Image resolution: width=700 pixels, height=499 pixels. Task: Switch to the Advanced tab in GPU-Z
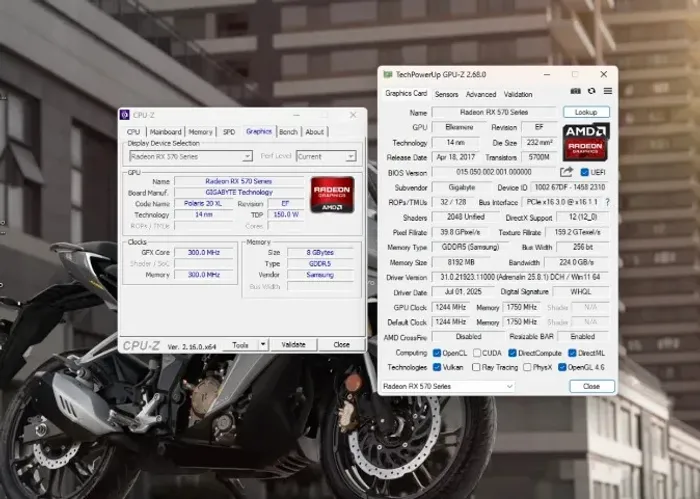[481, 94]
